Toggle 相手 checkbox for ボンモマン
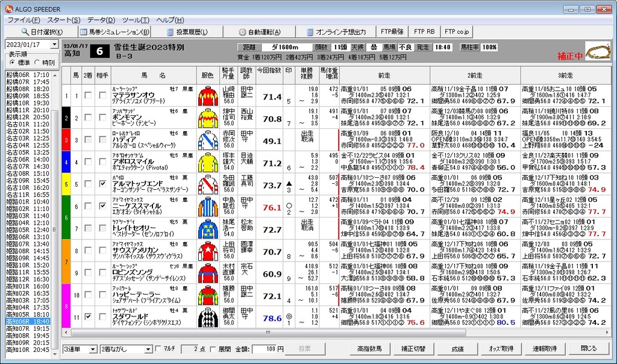This screenshot has width=617, height=364. coord(102,118)
